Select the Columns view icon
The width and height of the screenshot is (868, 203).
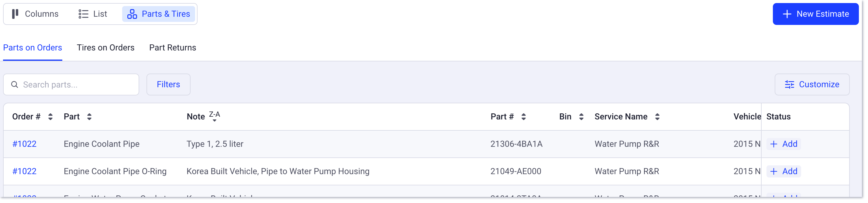tap(15, 14)
